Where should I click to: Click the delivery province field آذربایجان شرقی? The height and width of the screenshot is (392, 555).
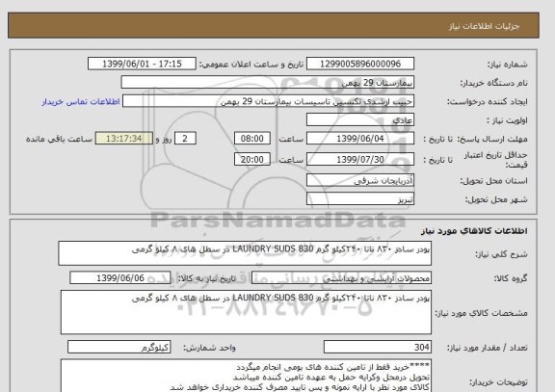360,180
